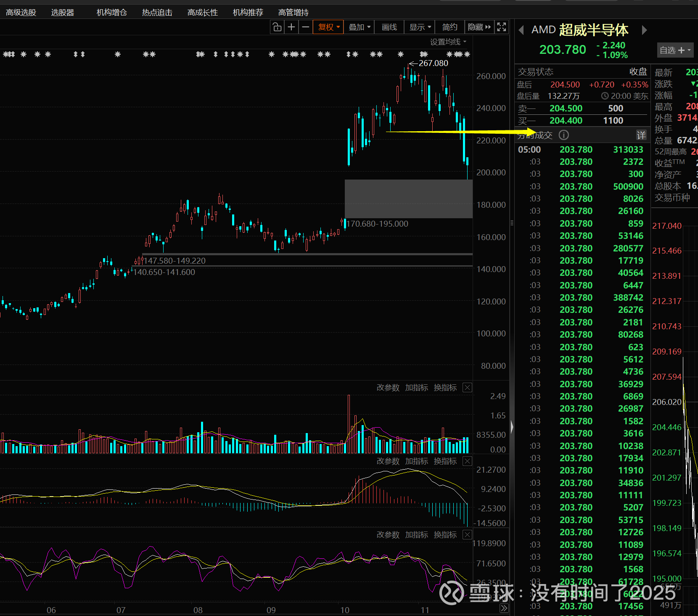The image size is (698, 616).
Task: Click the latest price 203.780 header
Action: point(563,50)
